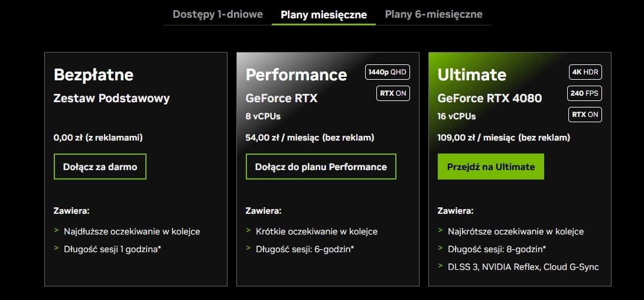Click the 109,00 zł / miesiąc price

pos(476,138)
